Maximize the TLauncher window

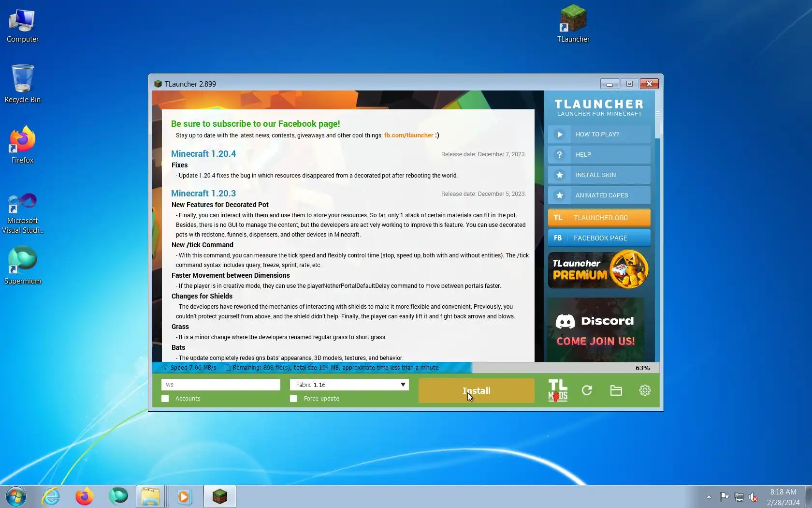(x=629, y=84)
